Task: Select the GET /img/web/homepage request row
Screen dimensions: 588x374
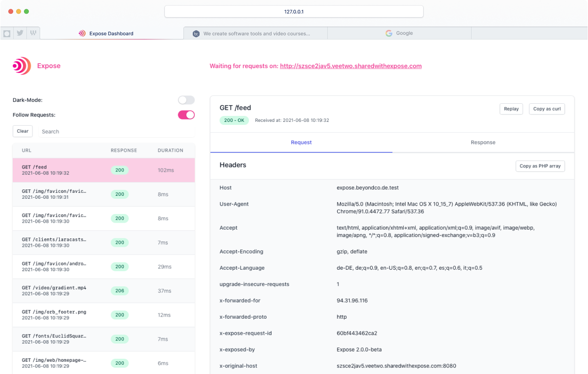Action: pos(104,363)
